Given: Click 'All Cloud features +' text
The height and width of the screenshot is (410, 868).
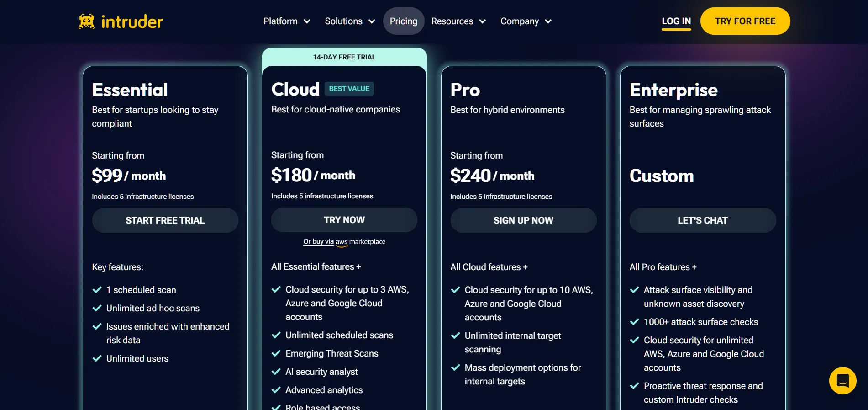Looking at the screenshot, I should 489,267.
